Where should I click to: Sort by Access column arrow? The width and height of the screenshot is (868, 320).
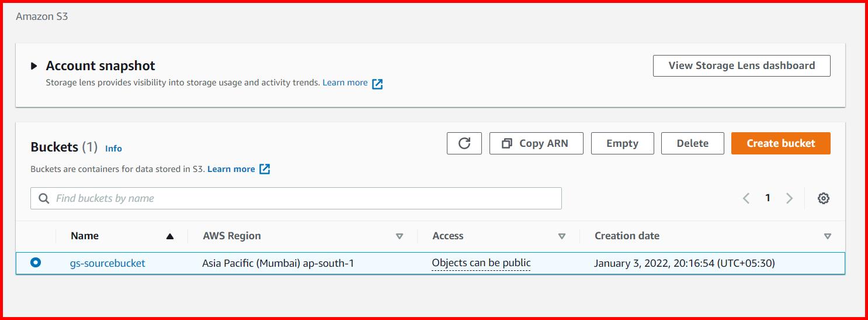click(x=562, y=236)
